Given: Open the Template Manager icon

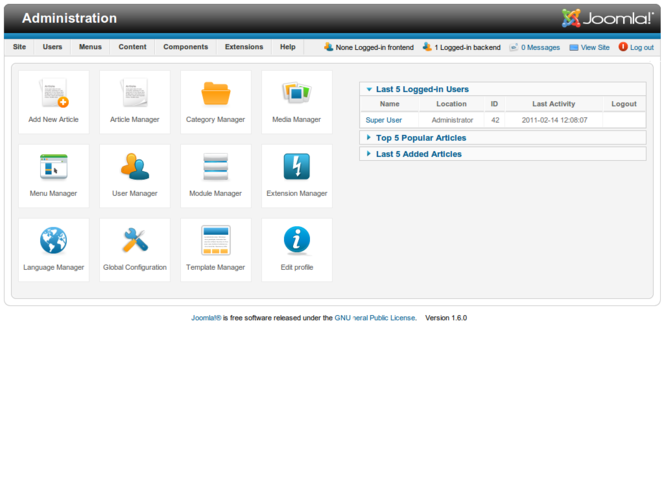Looking at the screenshot, I should click(x=215, y=242).
